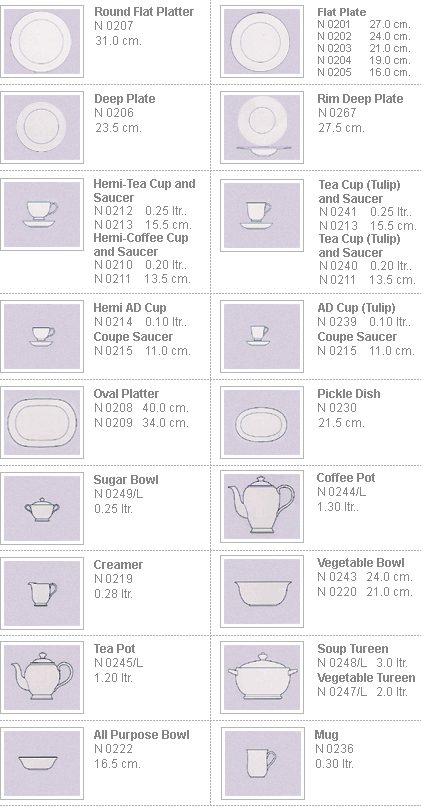The height and width of the screenshot is (806, 421).
Task: Open the AD Cup (Tulip) picture
Action: click(262, 336)
